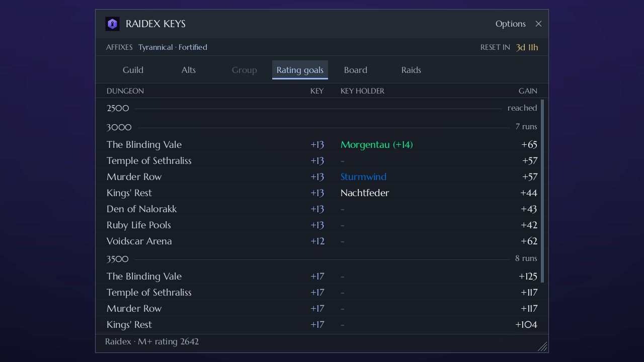Click the +43 gain for Den of Nalorakk

coord(529,209)
